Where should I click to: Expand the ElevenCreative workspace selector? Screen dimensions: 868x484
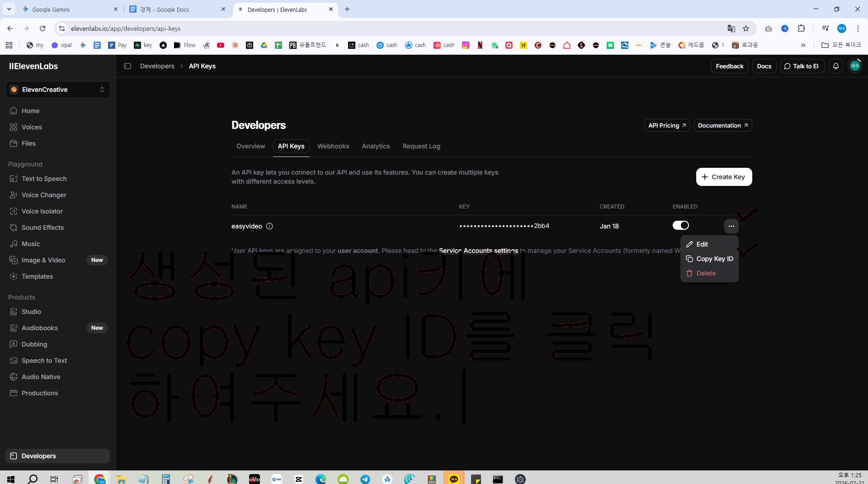click(x=58, y=90)
